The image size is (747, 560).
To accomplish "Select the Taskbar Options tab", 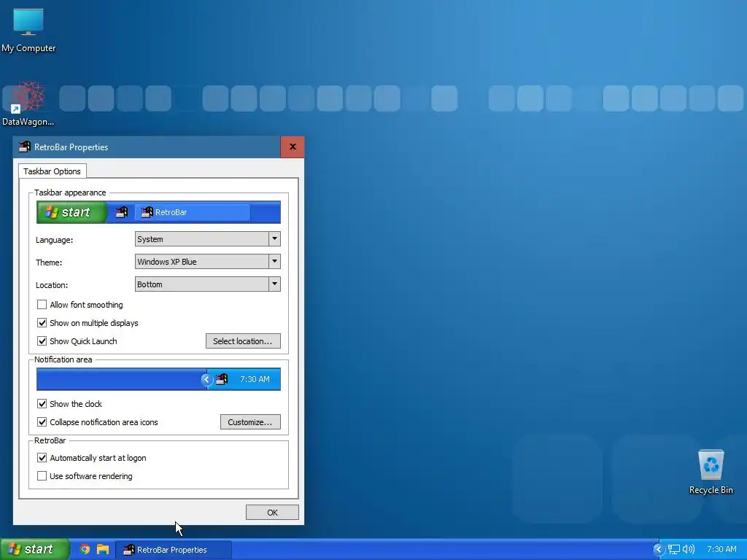I will [x=52, y=171].
